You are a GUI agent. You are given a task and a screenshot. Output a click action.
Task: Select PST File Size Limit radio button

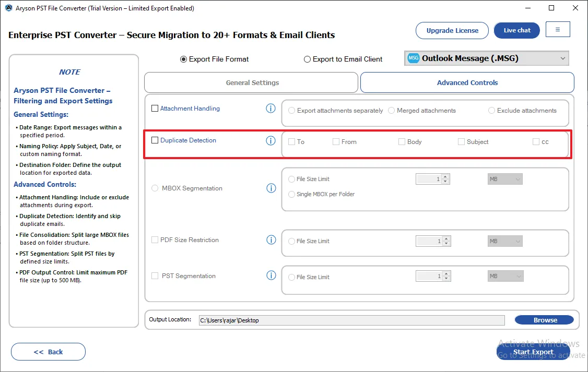click(x=291, y=277)
